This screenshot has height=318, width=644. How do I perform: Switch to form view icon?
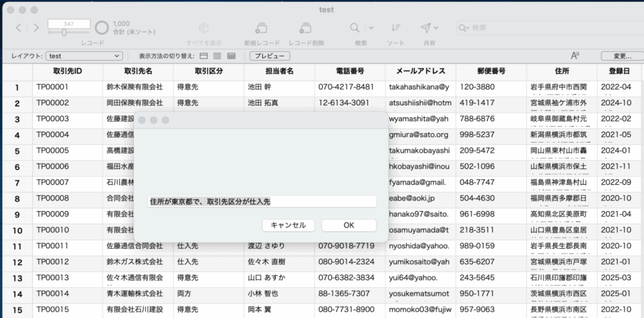[204, 56]
